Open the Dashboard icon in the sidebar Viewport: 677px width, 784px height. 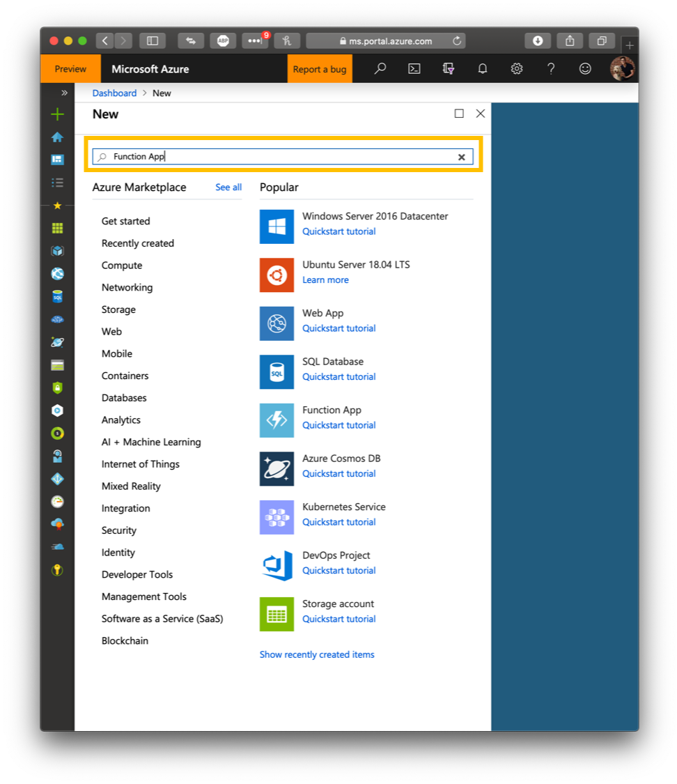pyautogui.click(x=57, y=160)
